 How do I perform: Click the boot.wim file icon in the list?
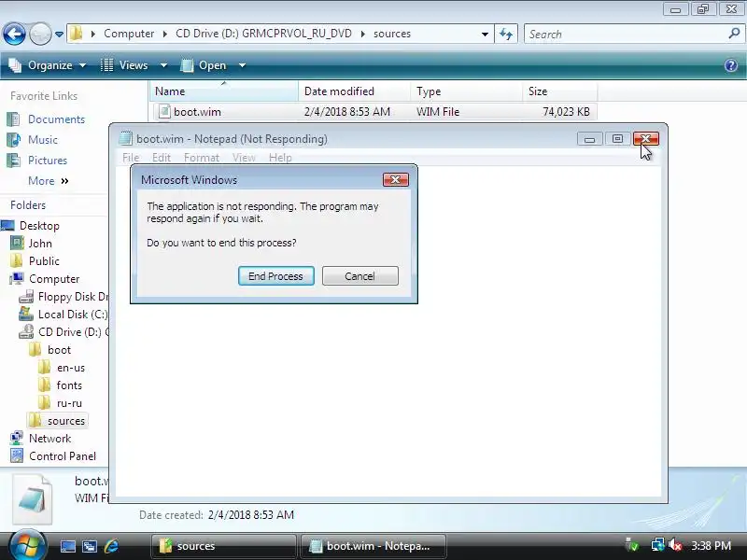coord(164,111)
